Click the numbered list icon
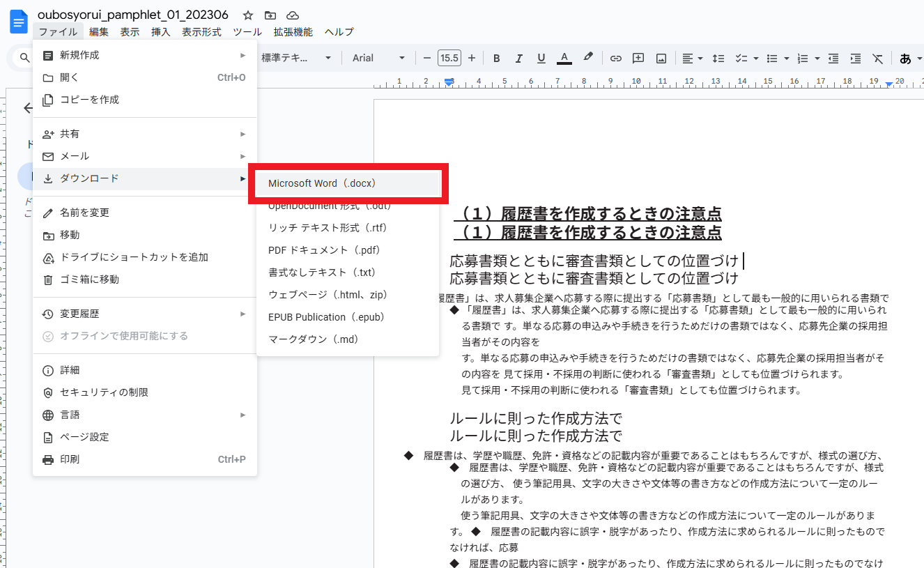 [x=802, y=58]
